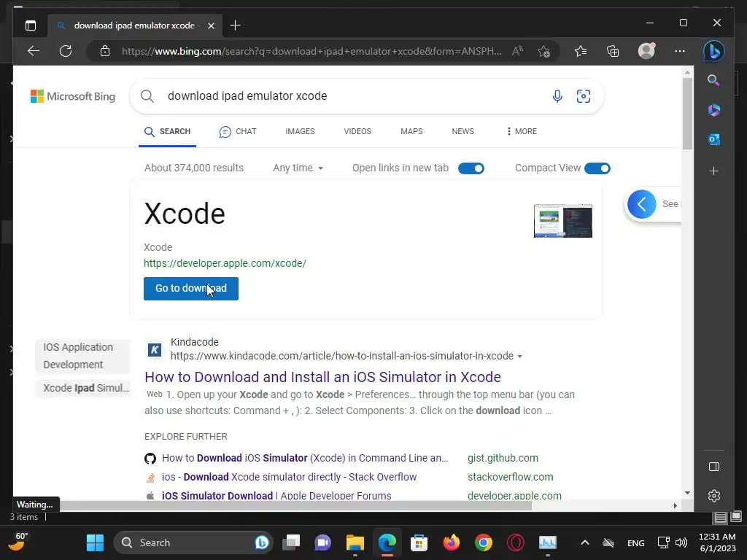Click the vertical page scrollbar thumb
The image size is (747, 560).
[687, 113]
